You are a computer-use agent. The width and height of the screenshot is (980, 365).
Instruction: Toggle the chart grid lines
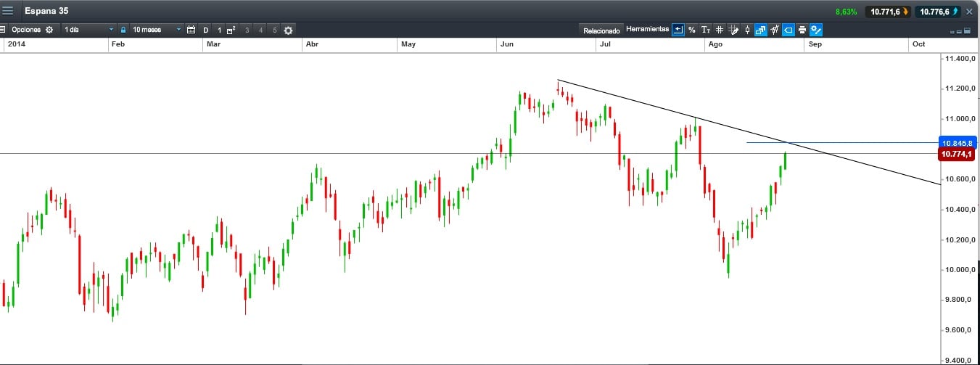720,30
